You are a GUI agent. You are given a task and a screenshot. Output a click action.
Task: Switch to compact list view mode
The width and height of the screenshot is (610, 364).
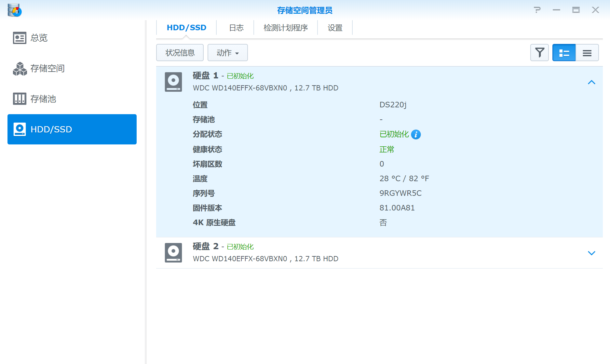pos(587,53)
